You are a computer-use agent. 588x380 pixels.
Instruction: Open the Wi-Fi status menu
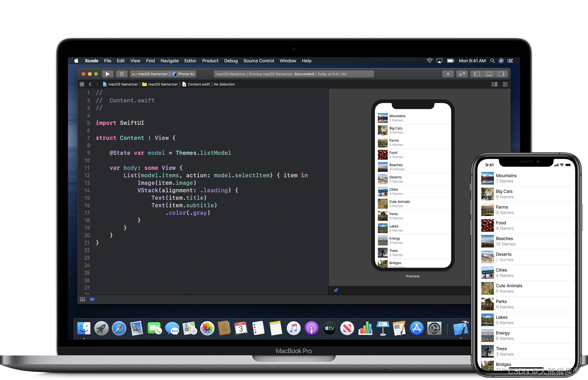(430, 61)
